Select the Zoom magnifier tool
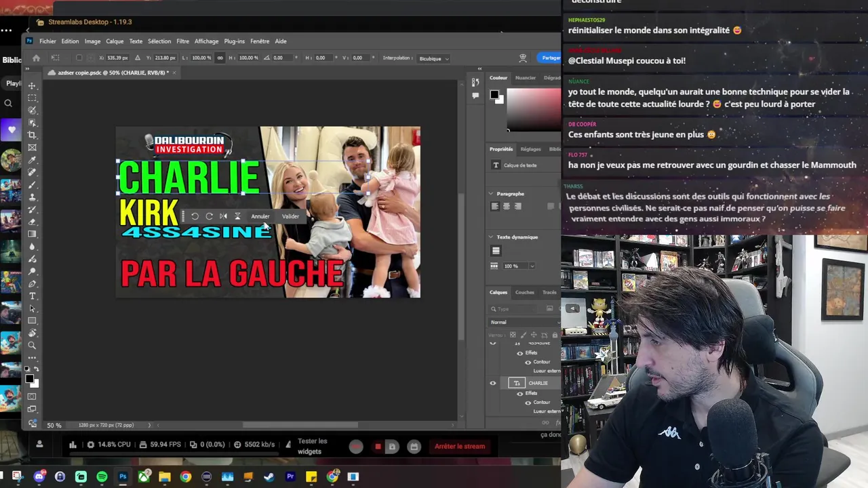 point(32,346)
